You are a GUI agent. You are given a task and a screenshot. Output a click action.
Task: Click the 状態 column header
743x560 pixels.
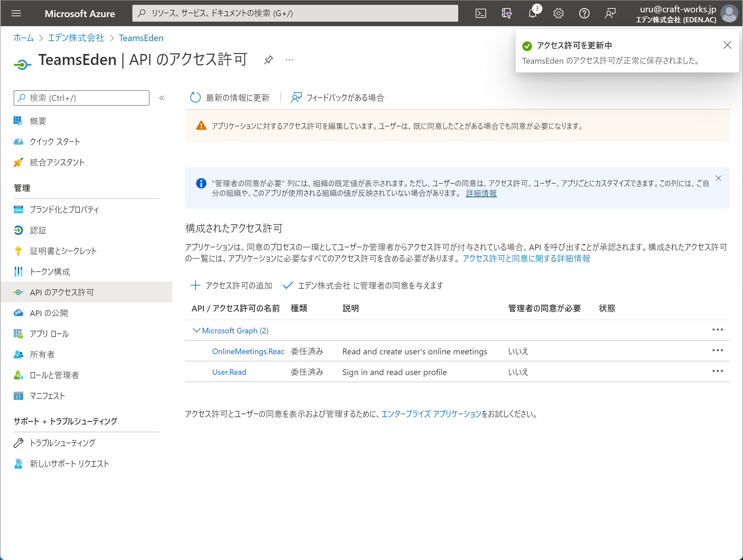coord(607,308)
